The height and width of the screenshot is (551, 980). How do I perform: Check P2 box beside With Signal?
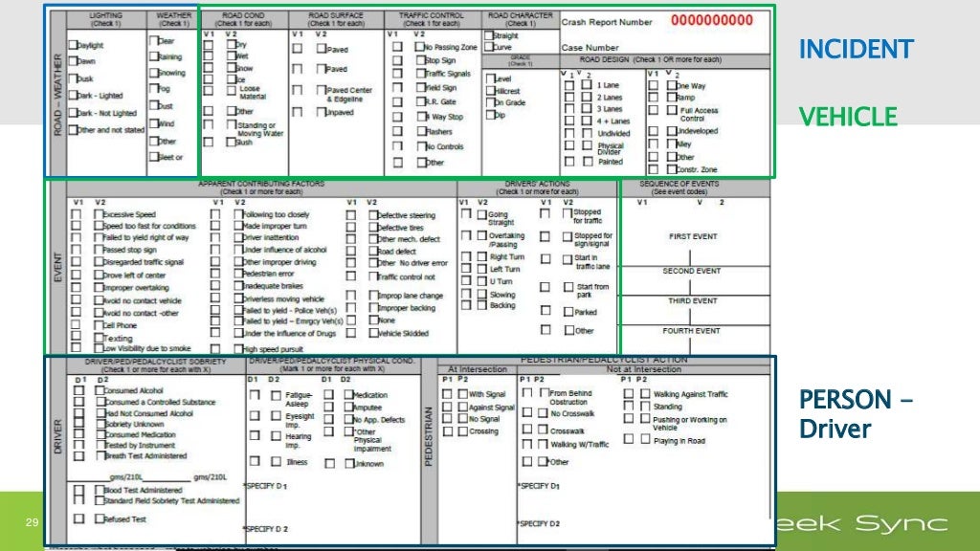pyautogui.click(x=463, y=394)
